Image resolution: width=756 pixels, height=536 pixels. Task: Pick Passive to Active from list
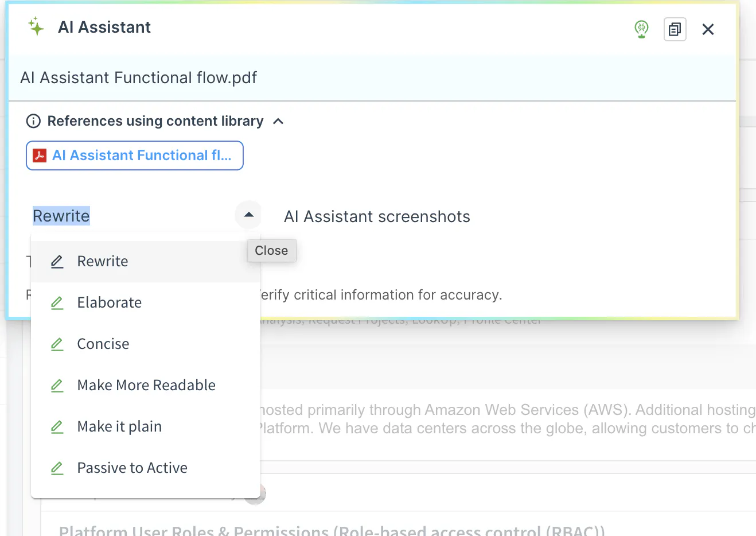tap(132, 468)
